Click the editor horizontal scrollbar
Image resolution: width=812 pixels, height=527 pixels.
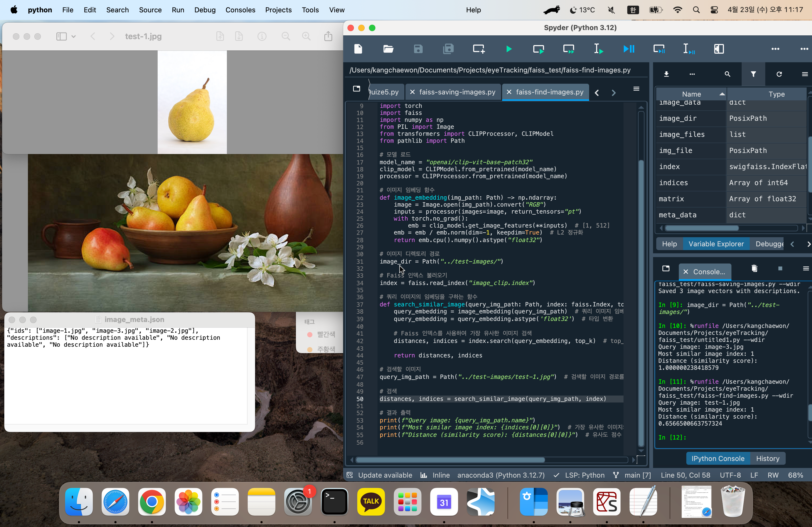pos(450,460)
